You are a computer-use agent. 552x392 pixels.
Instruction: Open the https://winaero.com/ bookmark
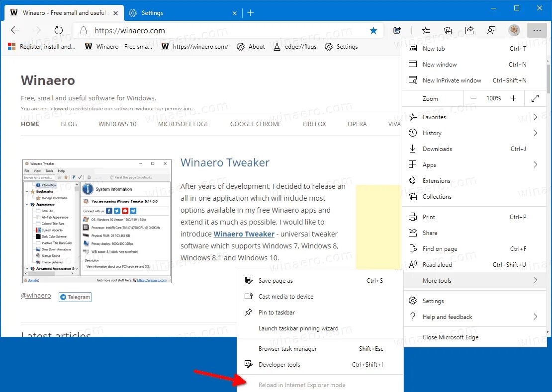tap(194, 47)
